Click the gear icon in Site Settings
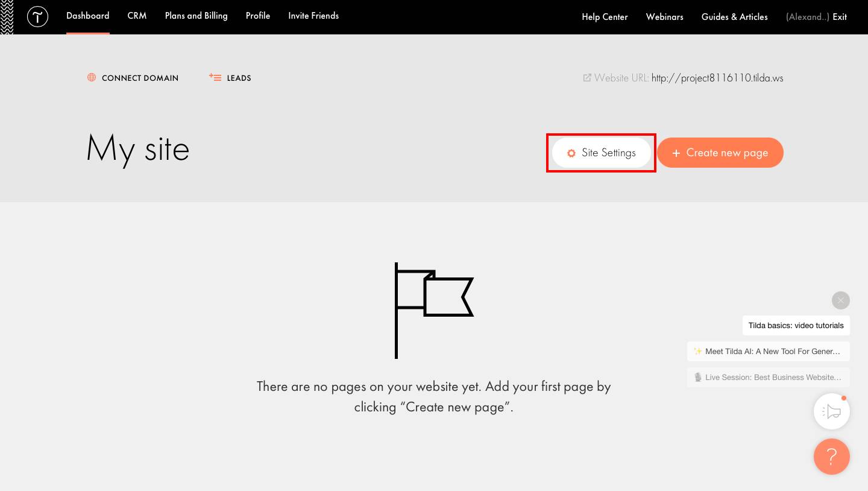868x491 pixels. [x=571, y=153]
